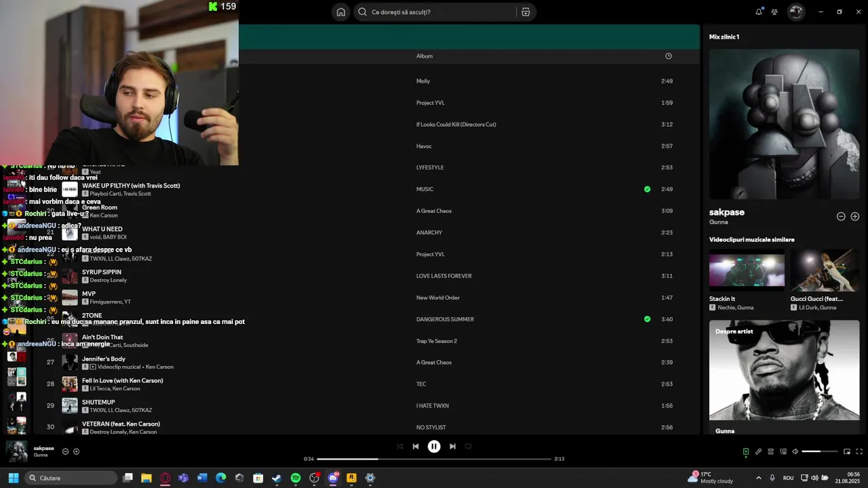Image resolution: width=868 pixels, height=488 pixels.
Task: Sort by the Album column header
Action: tap(425, 56)
